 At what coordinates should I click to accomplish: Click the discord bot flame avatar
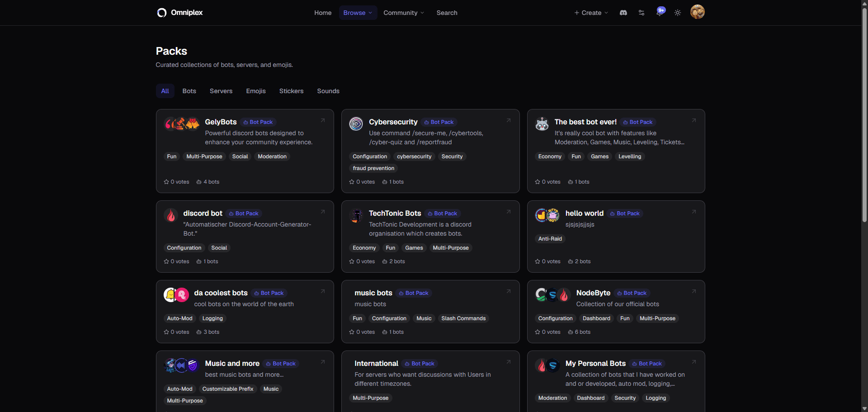coord(171,215)
